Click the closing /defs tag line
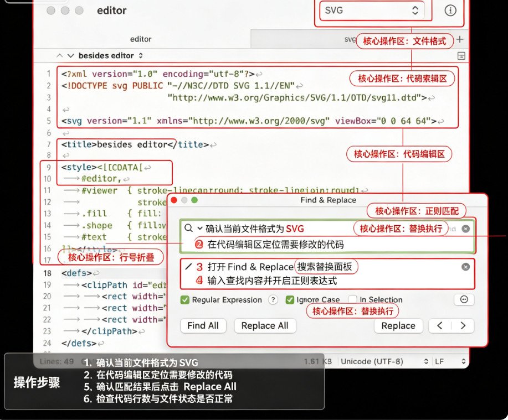This screenshot has height=420, width=508. click(x=79, y=343)
